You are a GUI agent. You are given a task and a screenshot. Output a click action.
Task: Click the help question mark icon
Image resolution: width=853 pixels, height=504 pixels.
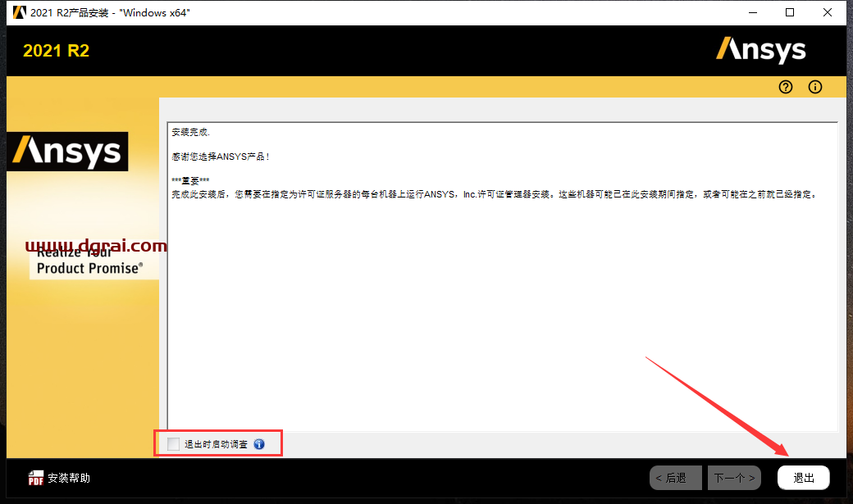pyautogui.click(x=786, y=87)
